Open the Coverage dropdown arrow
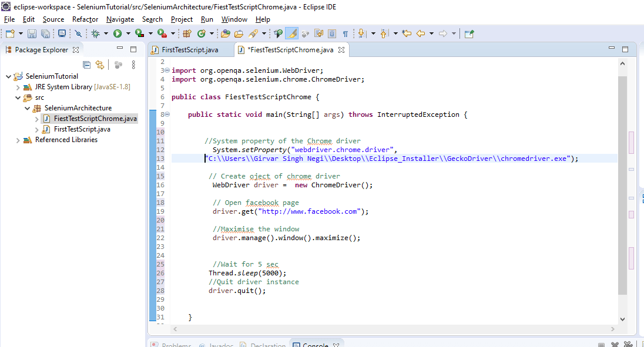Image resolution: width=644 pixels, height=347 pixels. click(x=151, y=33)
